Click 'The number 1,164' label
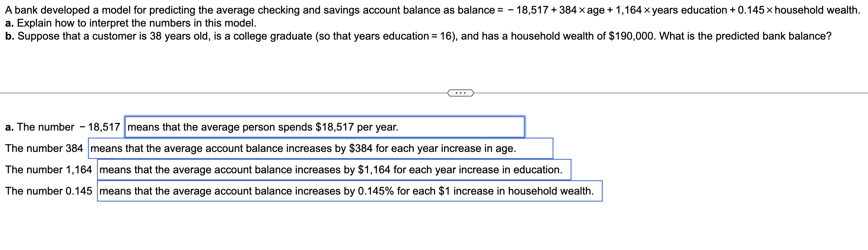868x250 pixels. pos(48,170)
